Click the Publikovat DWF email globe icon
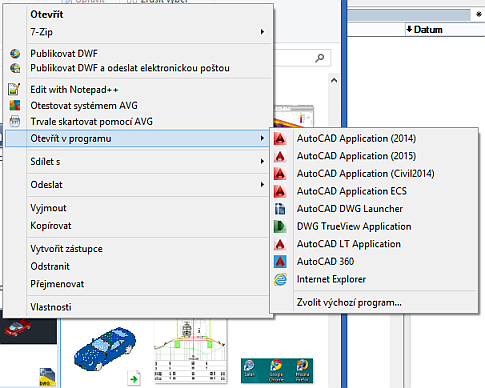Image resolution: width=485 pixels, height=388 pixels. click(x=15, y=68)
